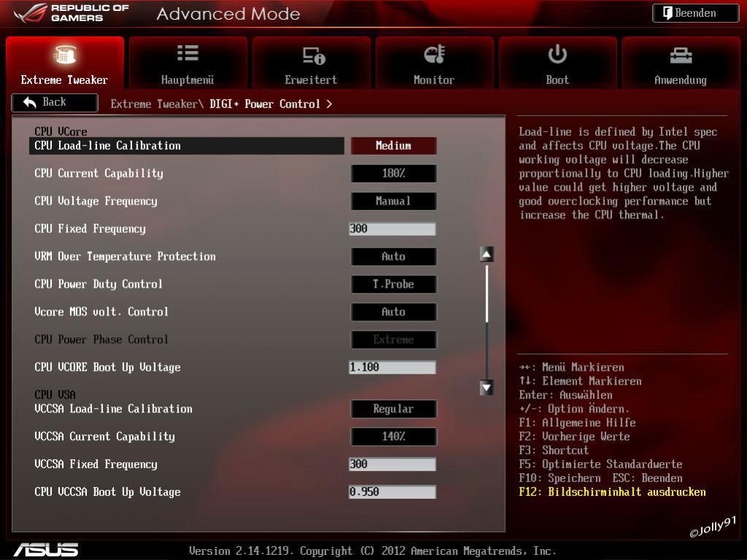747x560 pixels.
Task: Click the Advanced Mode title text
Action: pyautogui.click(x=229, y=14)
